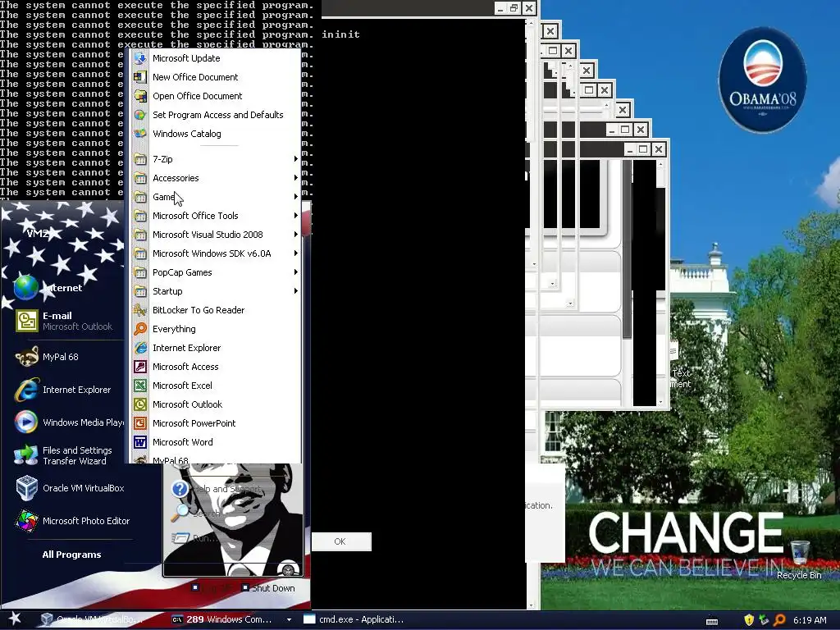
Task: Click the Obama '08 logo on desktop
Action: point(762,80)
